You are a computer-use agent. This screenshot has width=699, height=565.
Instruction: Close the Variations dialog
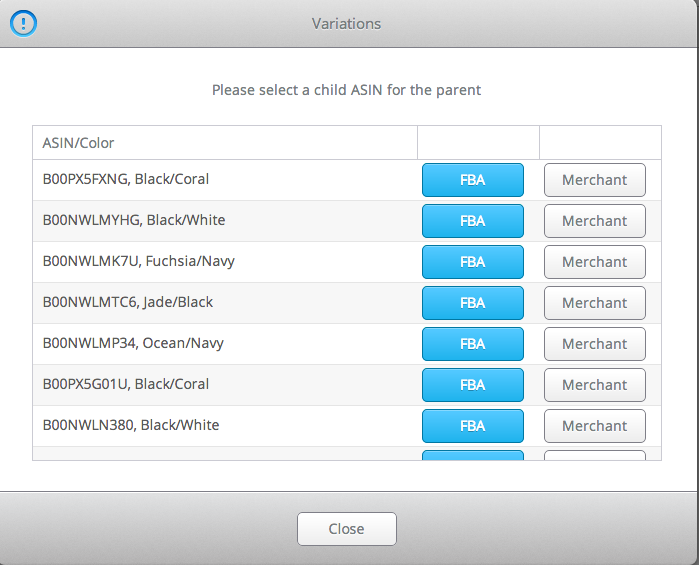coord(346,529)
